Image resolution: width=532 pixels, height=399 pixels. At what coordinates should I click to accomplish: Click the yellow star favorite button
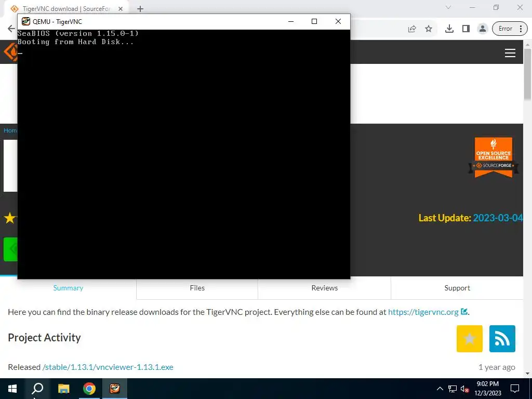point(470,339)
